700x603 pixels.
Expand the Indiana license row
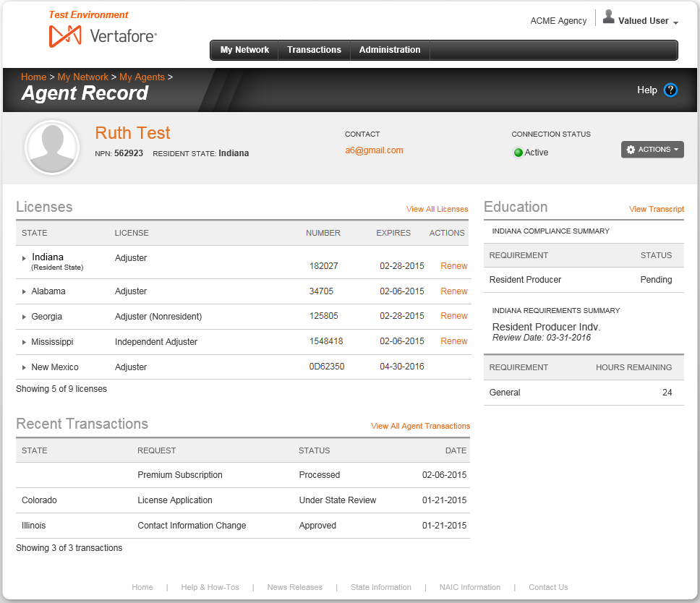tap(24, 257)
